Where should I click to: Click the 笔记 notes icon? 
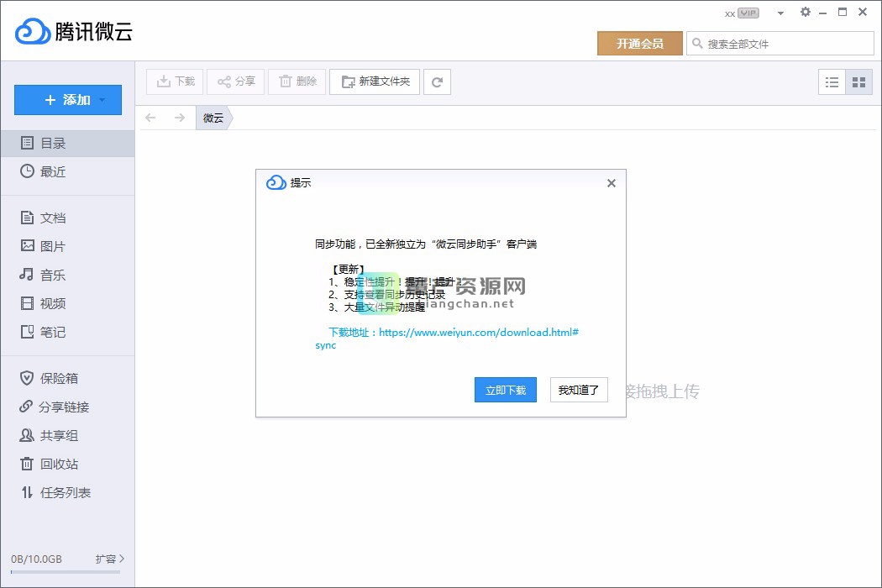click(27, 332)
